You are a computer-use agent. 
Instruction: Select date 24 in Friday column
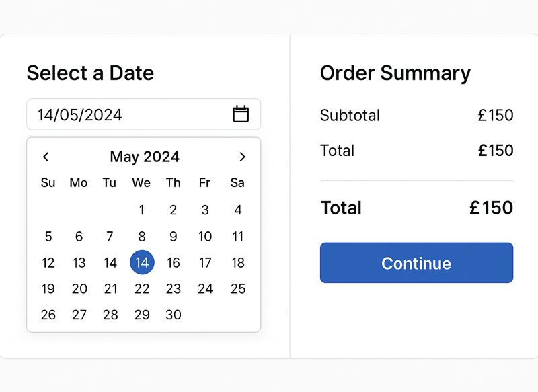coord(205,288)
